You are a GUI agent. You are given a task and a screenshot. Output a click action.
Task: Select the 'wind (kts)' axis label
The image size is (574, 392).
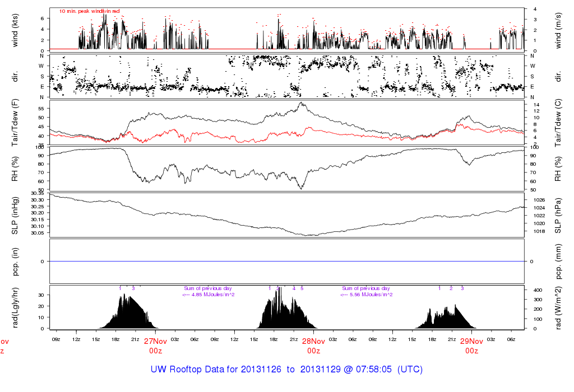[15, 30]
